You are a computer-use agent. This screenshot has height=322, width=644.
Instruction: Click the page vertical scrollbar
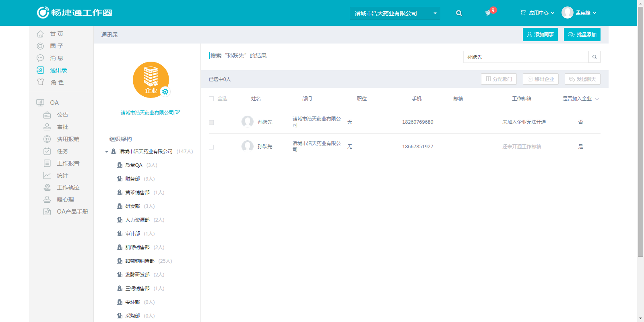[640, 131]
